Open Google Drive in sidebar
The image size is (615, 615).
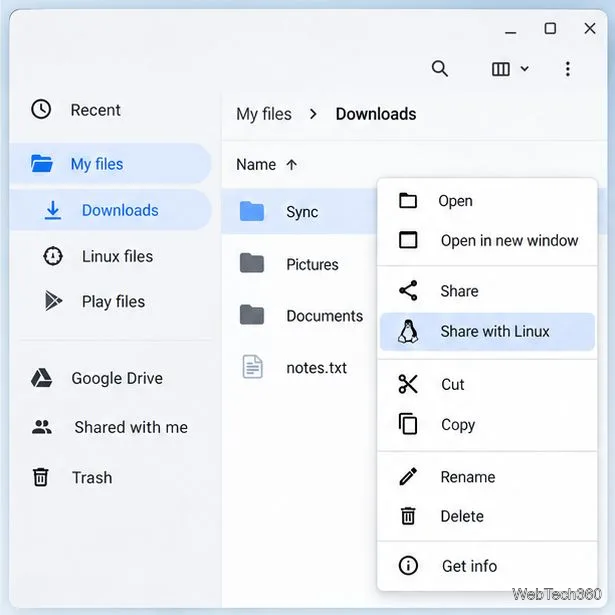117,378
